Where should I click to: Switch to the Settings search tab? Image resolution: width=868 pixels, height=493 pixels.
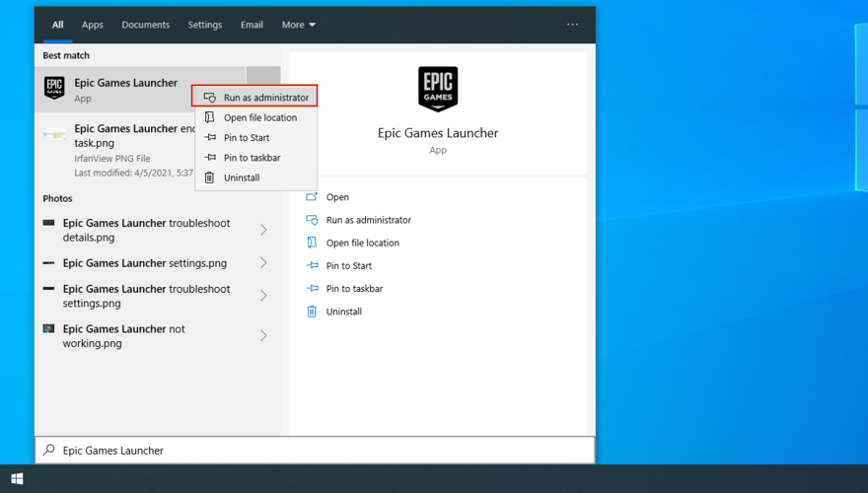coord(205,25)
